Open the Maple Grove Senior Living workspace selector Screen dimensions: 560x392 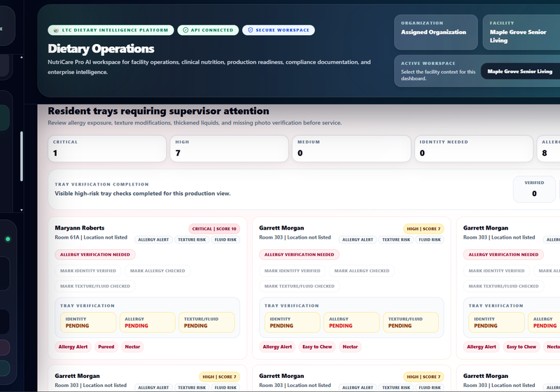click(520, 71)
